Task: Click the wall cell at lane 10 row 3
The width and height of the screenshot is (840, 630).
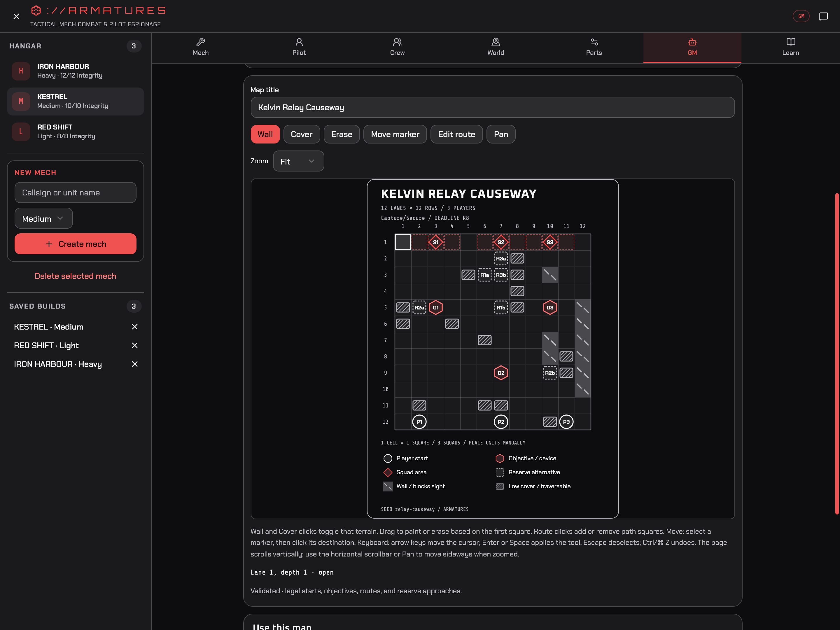Action: 550,275
